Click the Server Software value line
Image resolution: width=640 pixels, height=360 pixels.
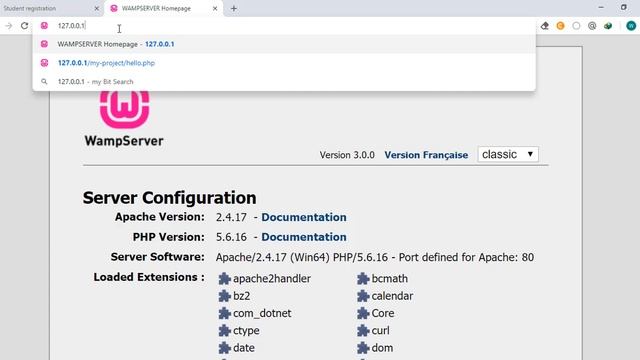pyautogui.click(x=375, y=258)
